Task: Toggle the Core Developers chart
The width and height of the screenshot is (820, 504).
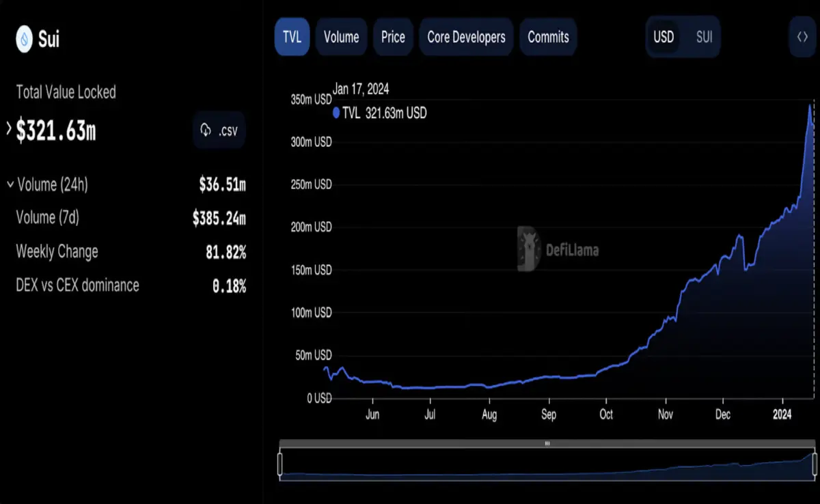Action: coord(466,37)
